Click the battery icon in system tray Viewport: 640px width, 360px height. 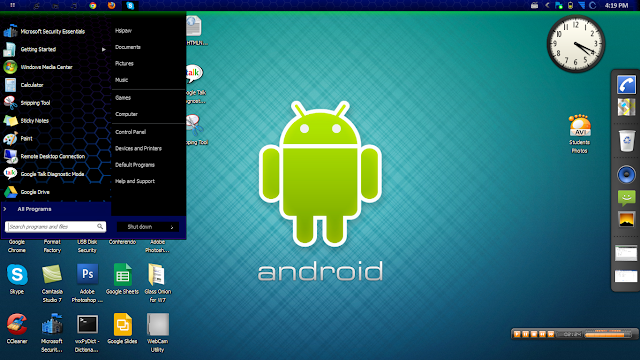tap(571, 5)
